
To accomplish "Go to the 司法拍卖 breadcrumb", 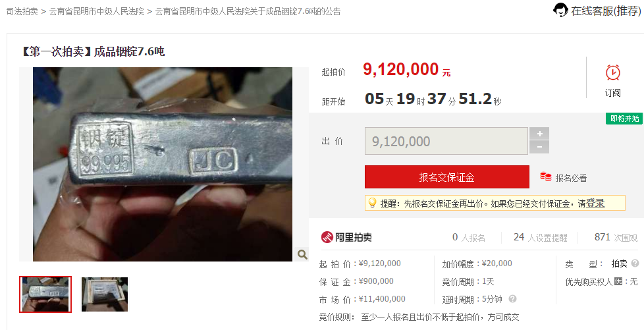I will [22, 11].
